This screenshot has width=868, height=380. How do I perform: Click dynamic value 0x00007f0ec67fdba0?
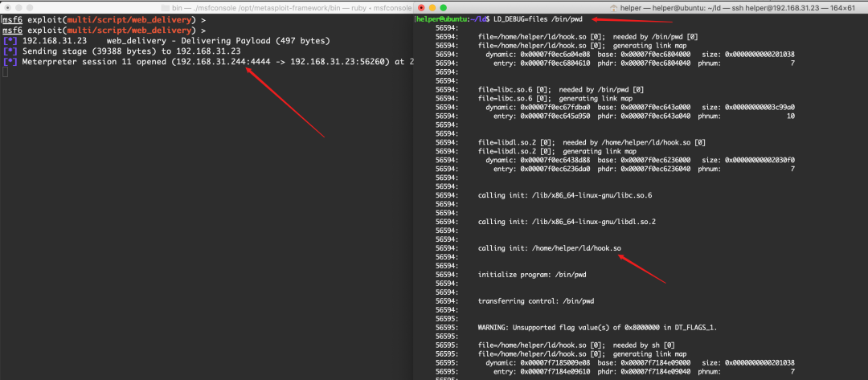pos(556,108)
